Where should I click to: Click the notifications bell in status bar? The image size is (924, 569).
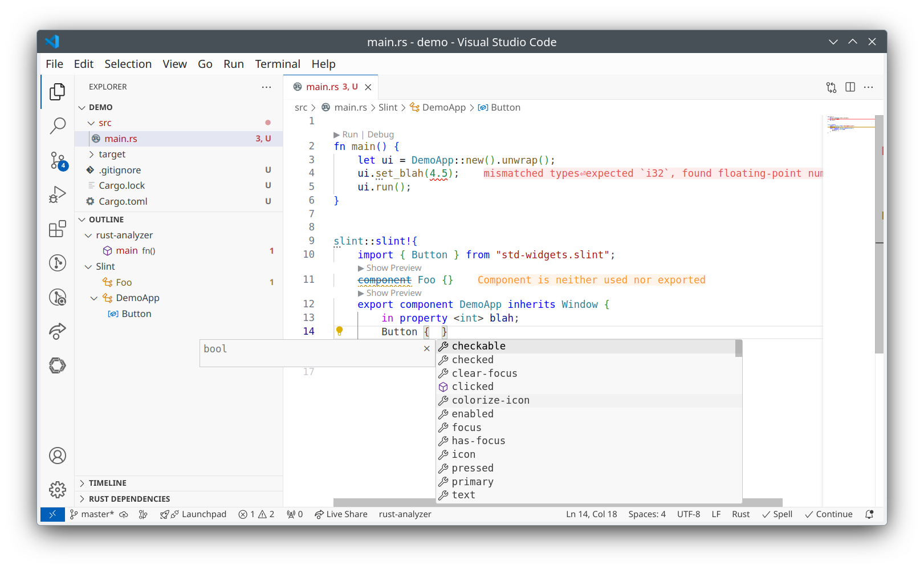click(869, 514)
